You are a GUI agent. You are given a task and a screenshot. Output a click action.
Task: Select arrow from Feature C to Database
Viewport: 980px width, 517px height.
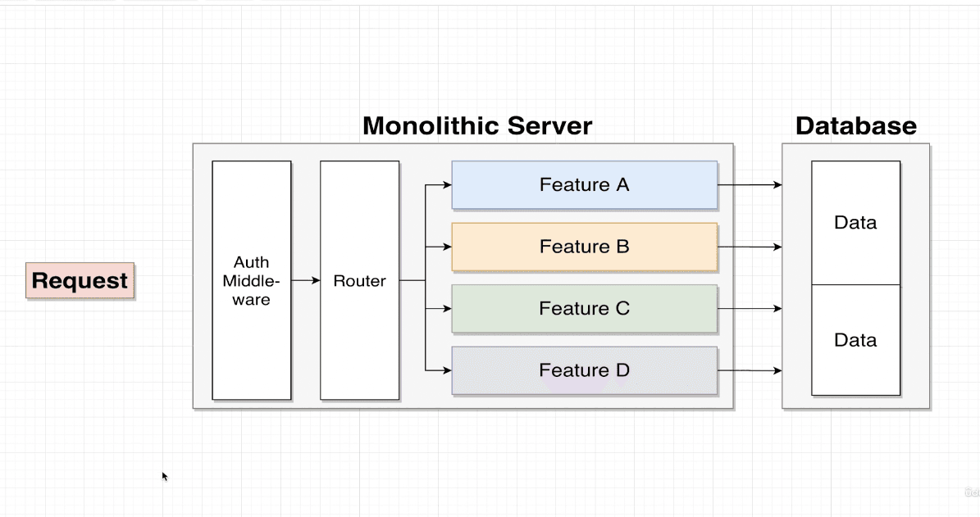(750, 309)
